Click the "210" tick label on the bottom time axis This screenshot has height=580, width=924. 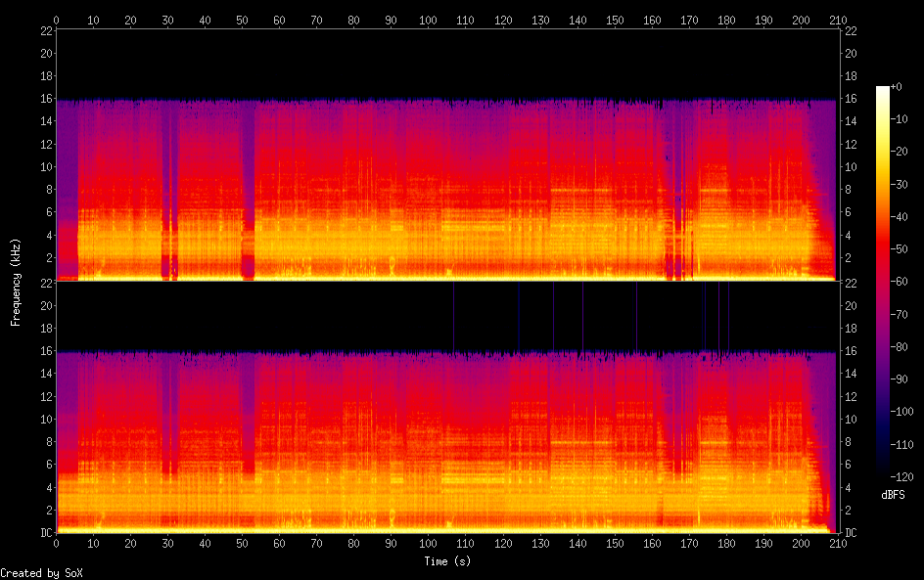click(838, 544)
